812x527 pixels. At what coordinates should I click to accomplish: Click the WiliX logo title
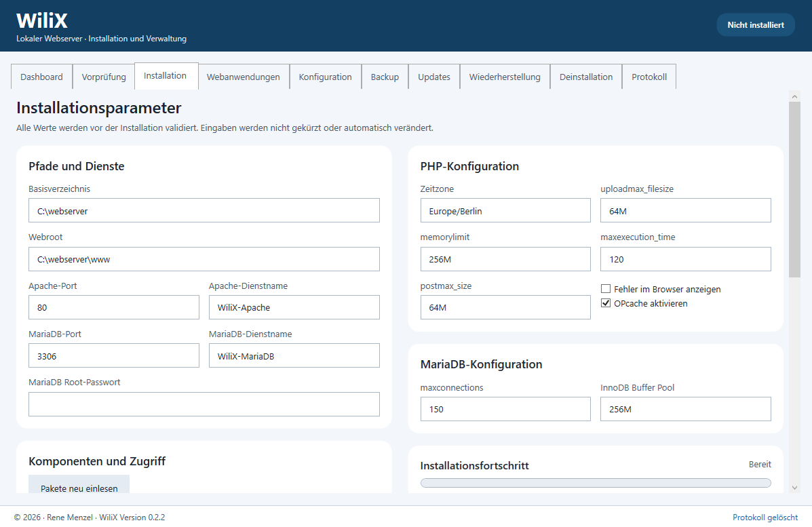tap(42, 21)
